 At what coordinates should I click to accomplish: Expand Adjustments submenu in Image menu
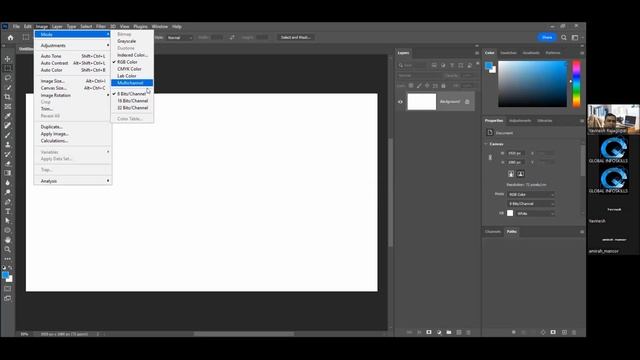(73, 46)
